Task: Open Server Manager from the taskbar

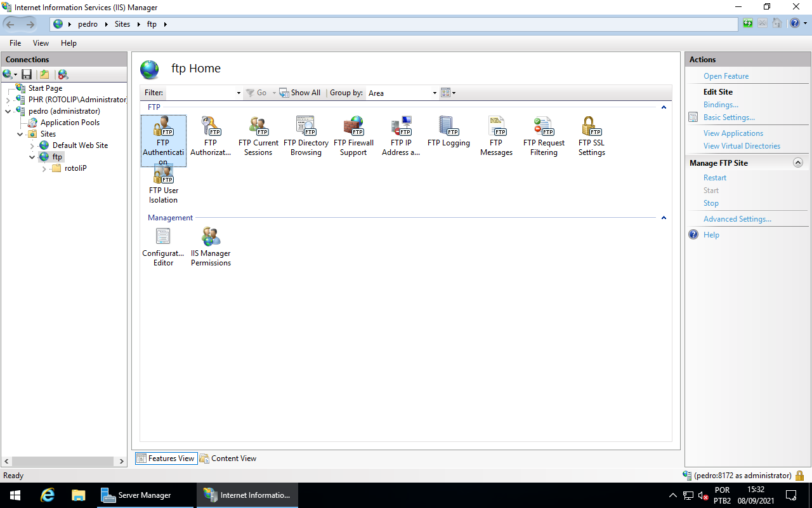Action: tap(145, 495)
